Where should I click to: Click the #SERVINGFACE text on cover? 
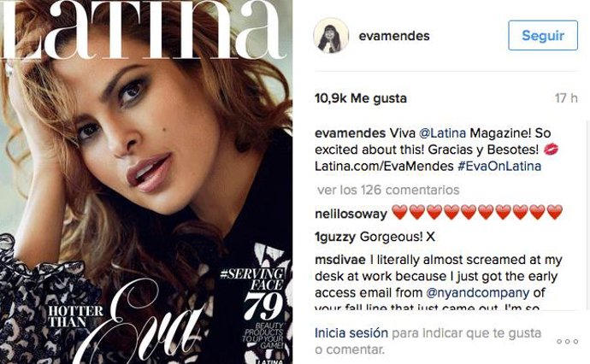pyautogui.click(x=251, y=279)
